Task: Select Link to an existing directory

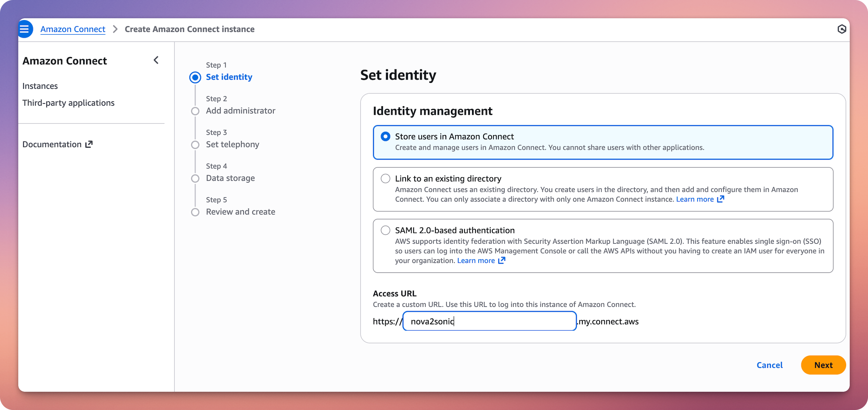Action: (x=386, y=178)
